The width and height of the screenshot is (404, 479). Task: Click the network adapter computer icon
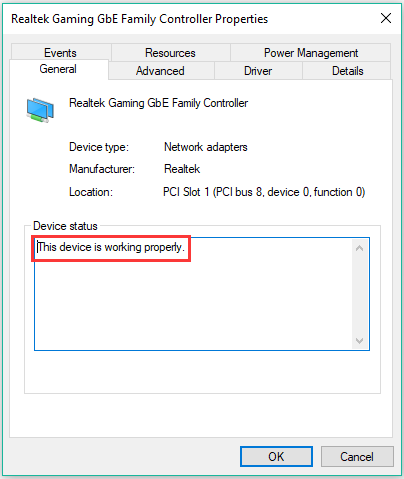click(x=40, y=110)
